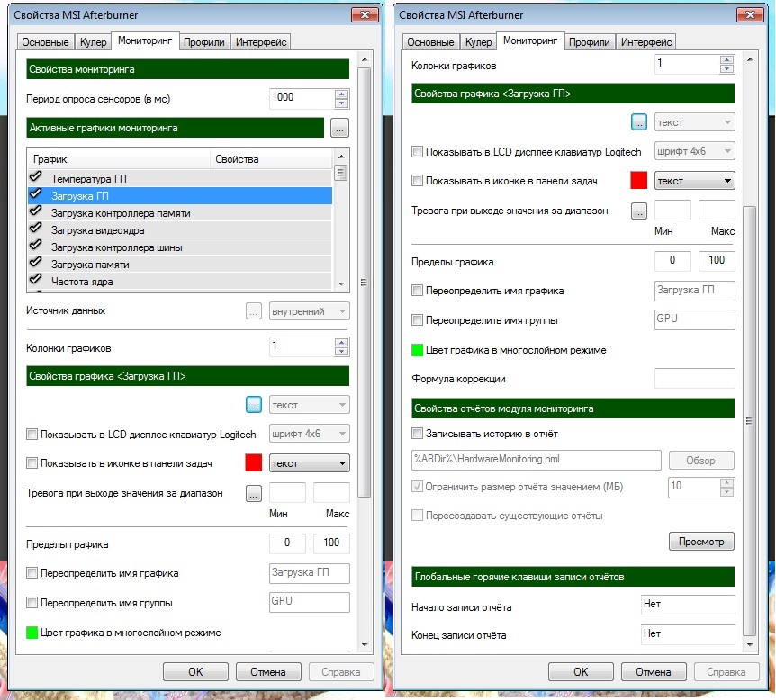Switch to Основные tab in right window
This screenshot has height=700, width=776.
point(430,42)
